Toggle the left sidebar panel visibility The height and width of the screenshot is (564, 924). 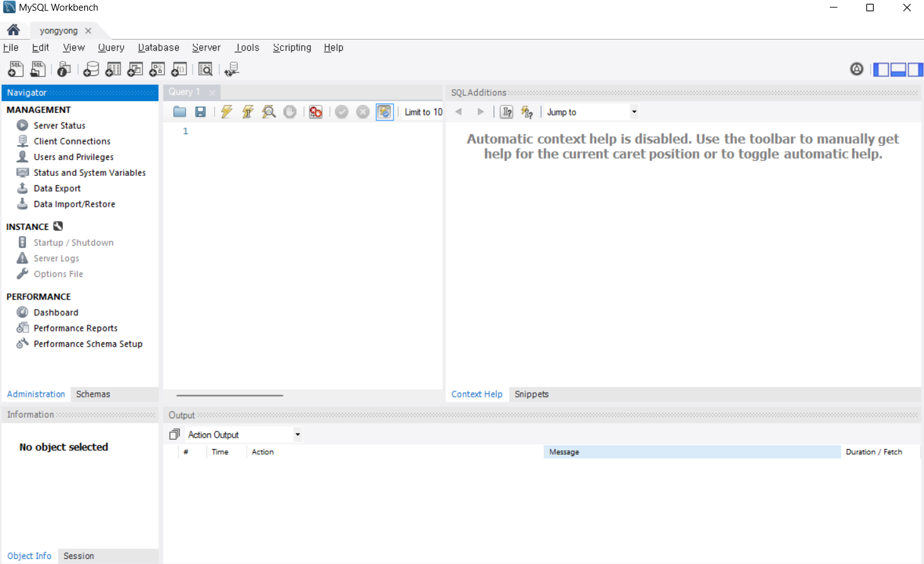[x=881, y=69]
